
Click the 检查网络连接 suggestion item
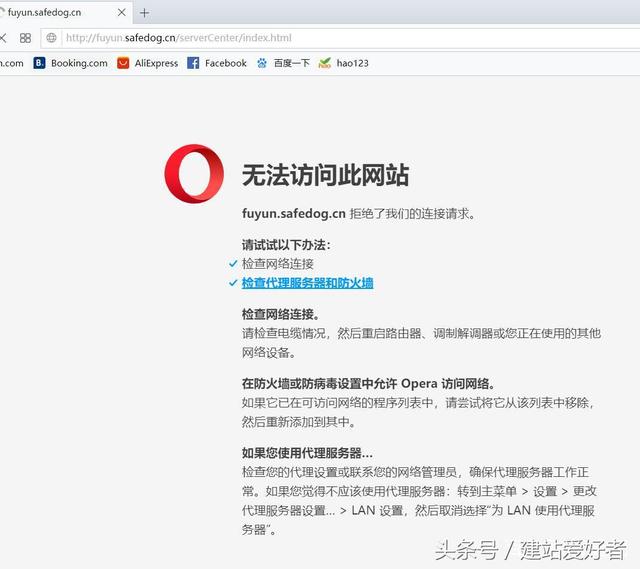(278, 264)
